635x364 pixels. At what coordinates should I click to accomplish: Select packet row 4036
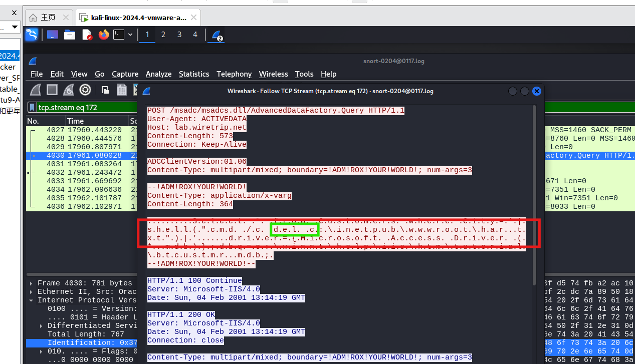coord(82,206)
